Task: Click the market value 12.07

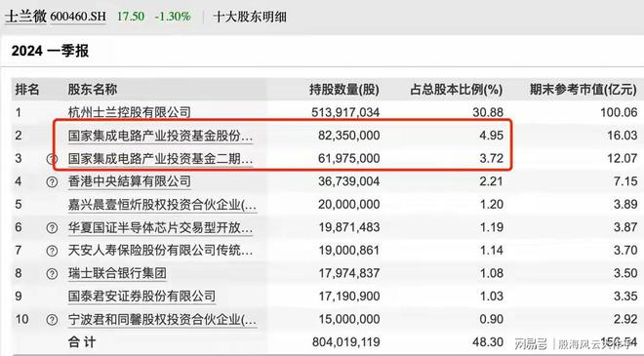Action: [623, 159]
